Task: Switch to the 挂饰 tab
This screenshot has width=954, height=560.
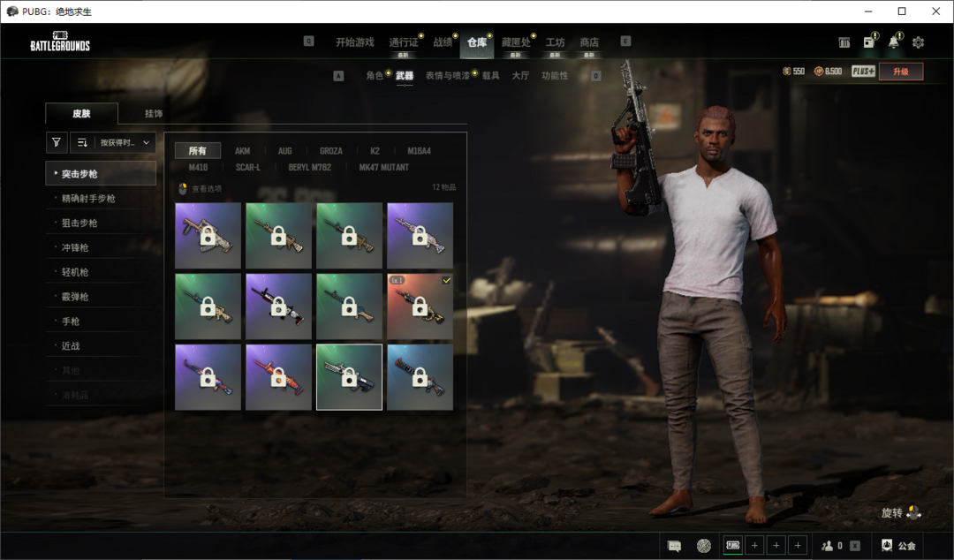Action: click(153, 114)
